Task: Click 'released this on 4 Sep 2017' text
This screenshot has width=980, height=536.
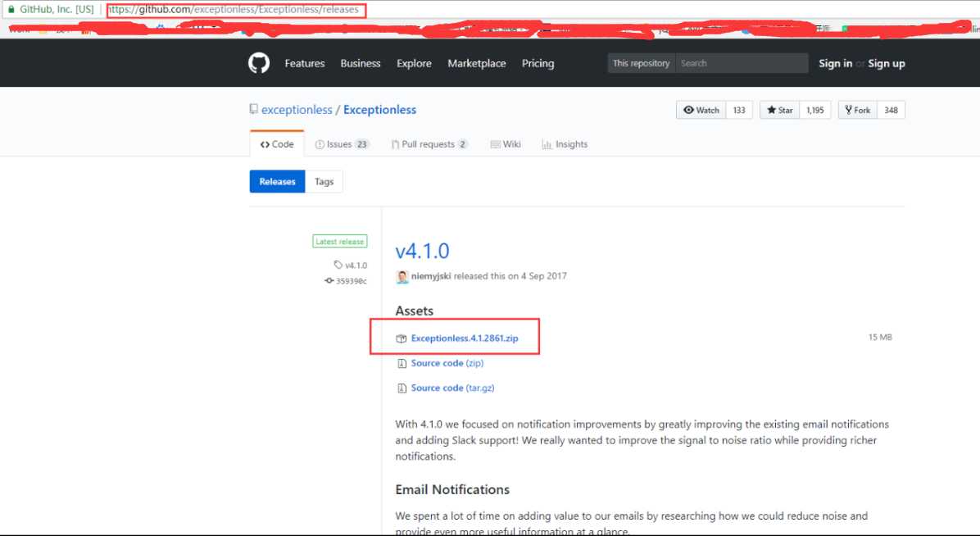Action: pyautogui.click(x=510, y=276)
